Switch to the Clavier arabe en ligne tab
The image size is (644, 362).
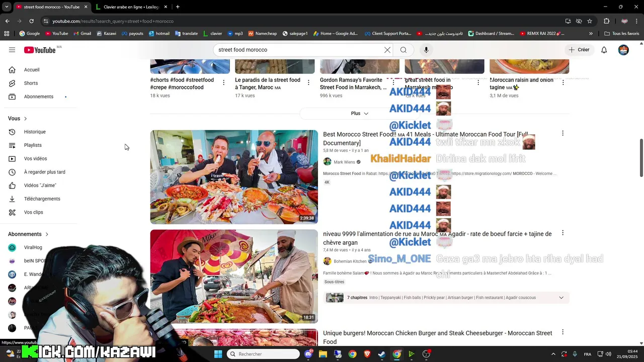(131, 7)
